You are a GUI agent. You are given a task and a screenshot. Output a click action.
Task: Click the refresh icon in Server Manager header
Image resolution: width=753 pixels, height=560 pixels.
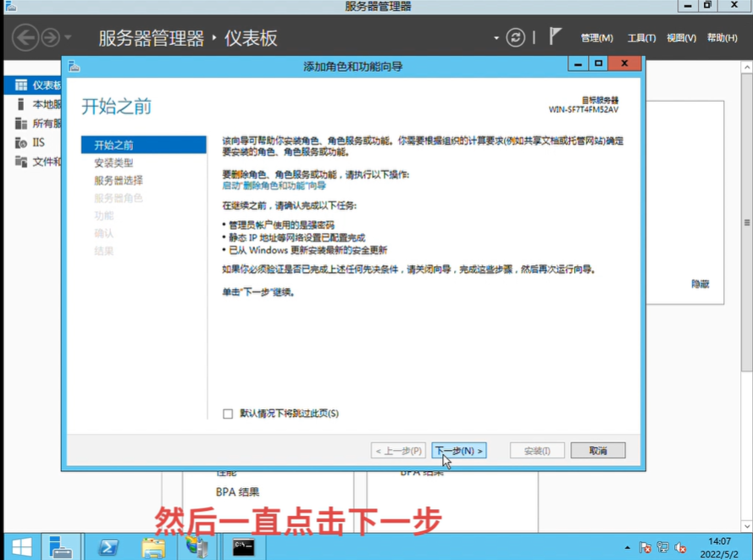[x=515, y=37]
